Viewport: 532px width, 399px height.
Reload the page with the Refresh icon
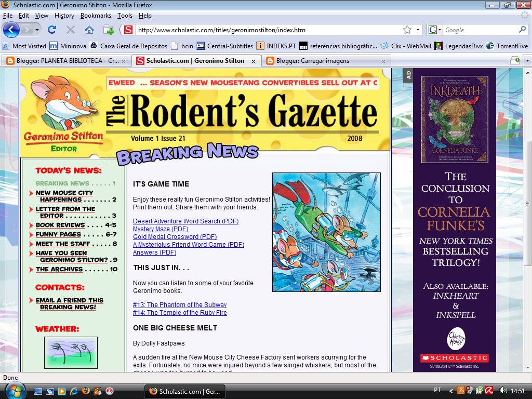pyautogui.click(x=52, y=30)
